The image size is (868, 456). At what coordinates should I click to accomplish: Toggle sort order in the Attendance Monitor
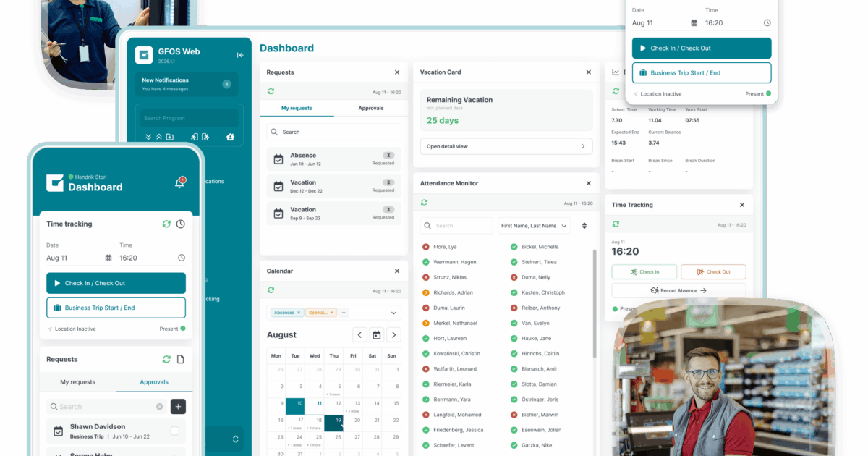tap(584, 226)
